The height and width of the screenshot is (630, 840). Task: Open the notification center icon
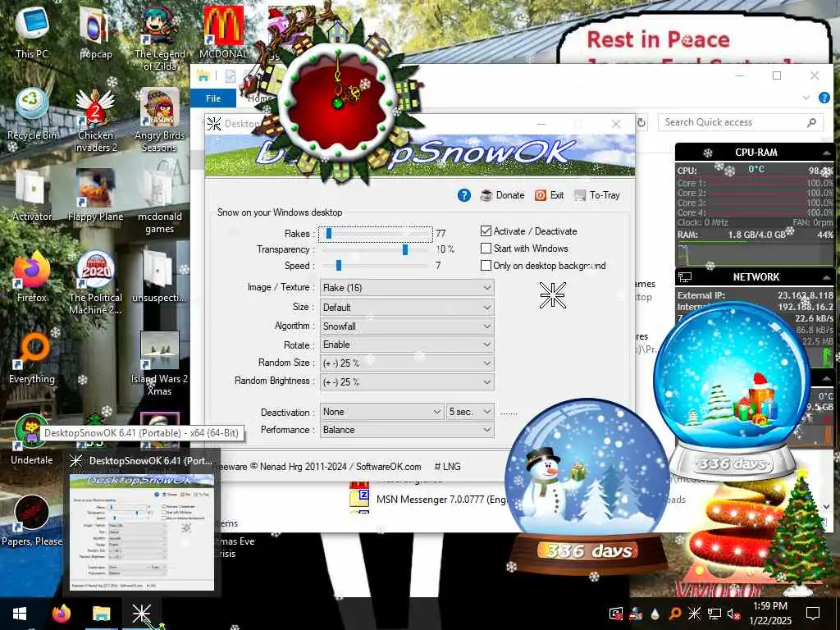pyautogui.click(x=813, y=614)
